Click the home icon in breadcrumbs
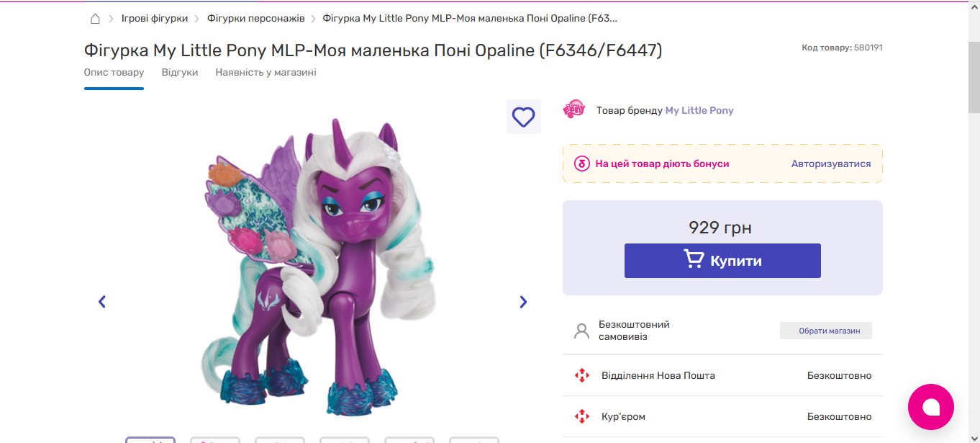The image size is (980, 443). tap(95, 19)
